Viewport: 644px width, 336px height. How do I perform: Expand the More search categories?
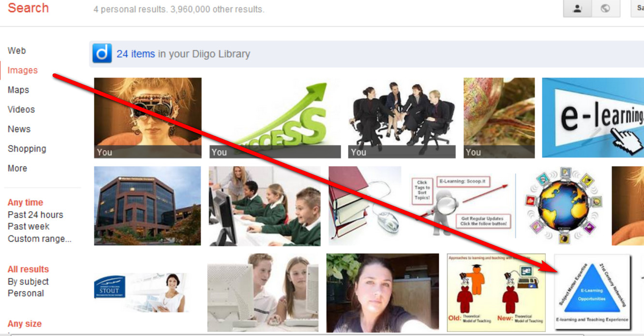[x=17, y=168]
